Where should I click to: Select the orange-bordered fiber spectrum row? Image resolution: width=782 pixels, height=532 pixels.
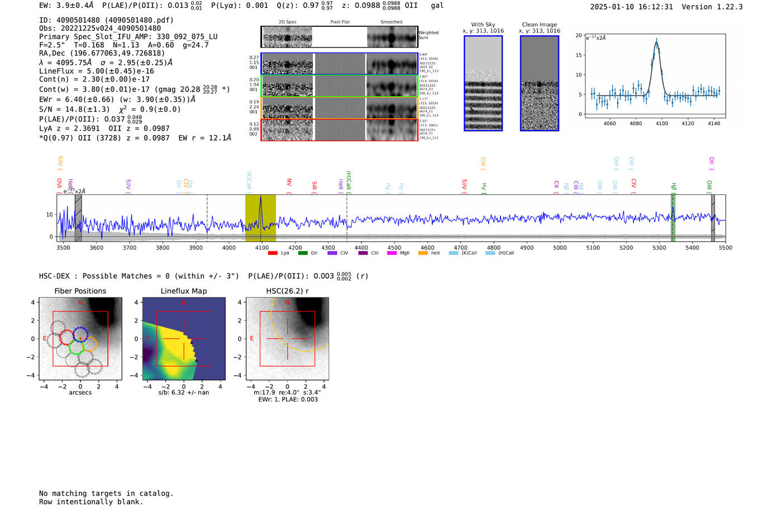point(339,108)
